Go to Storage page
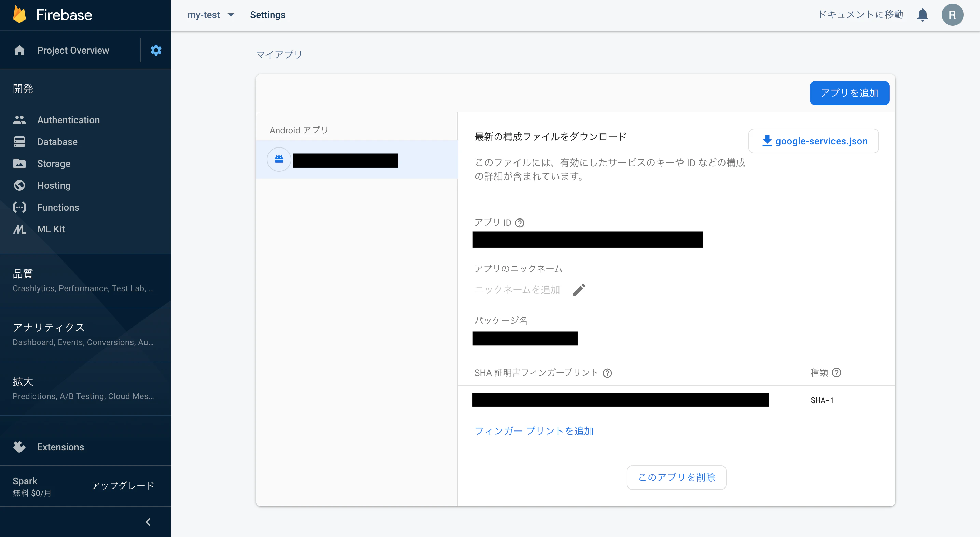The image size is (980, 537). click(54, 164)
